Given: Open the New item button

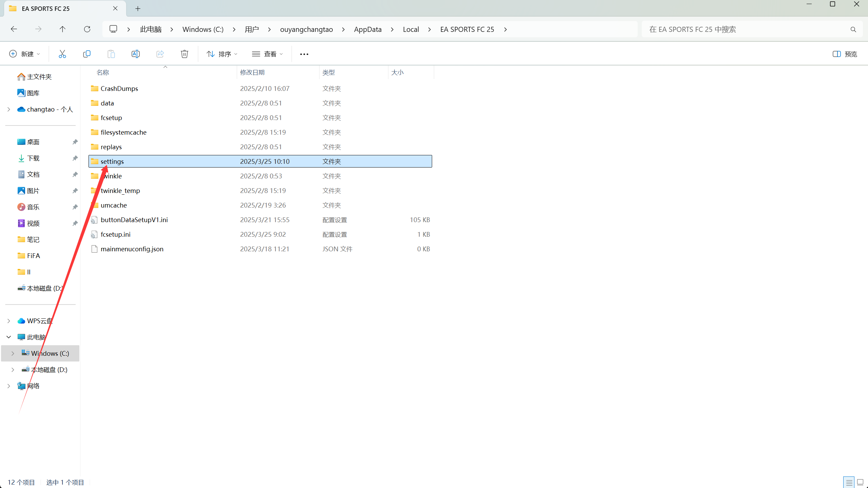Looking at the screenshot, I should click(x=24, y=54).
